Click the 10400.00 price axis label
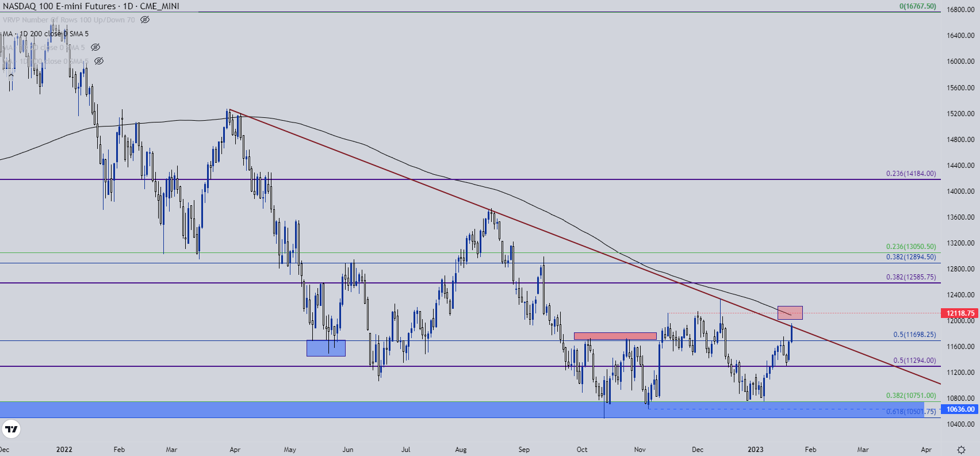The width and height of the screenshot is (980, 456). coord(960,424)
